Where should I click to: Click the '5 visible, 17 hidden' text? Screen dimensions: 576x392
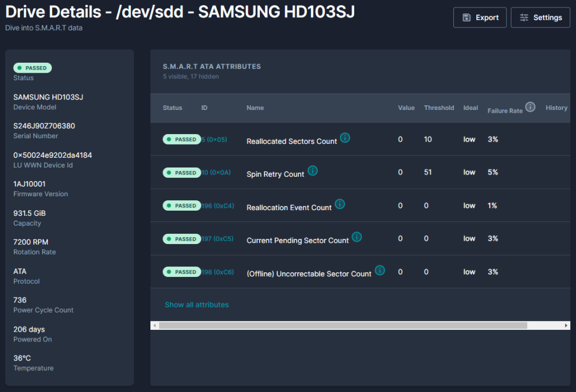coord(191,77)
